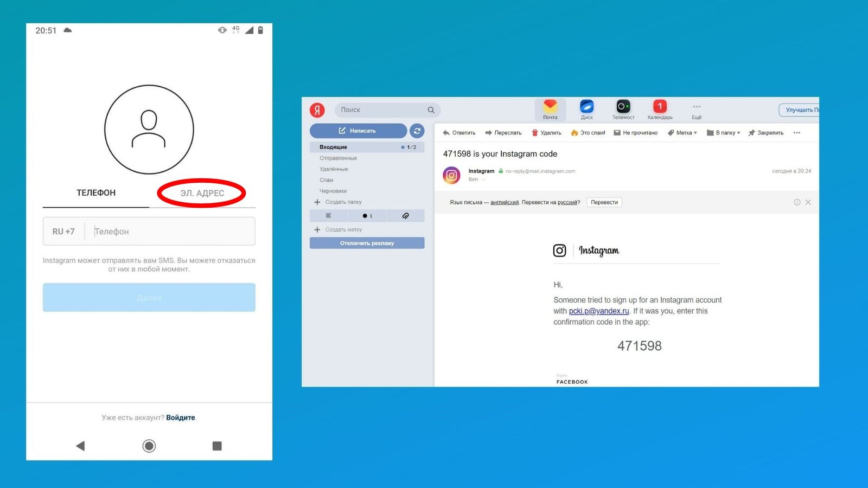This screenshot has width=868, height=488.
Task: Select the ТЕЛЕФОН tab
Action: coord(96,192)
